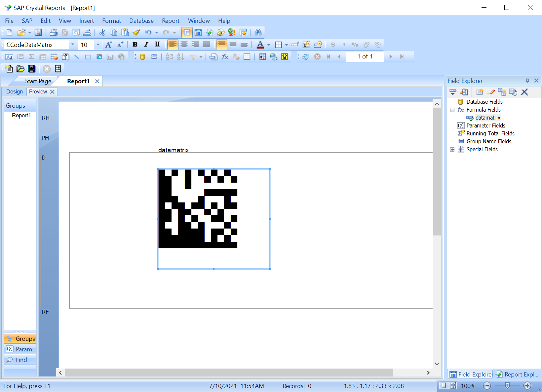Screen dimensions: 542x392
Task: Toggle Underline formatting
Action: pyautogui.click(x=157, y=45)
